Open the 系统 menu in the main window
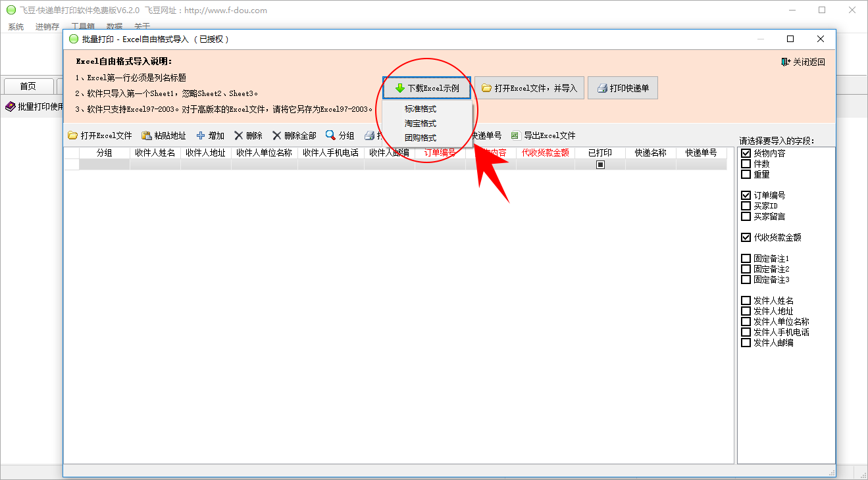This screenshot has width=868, height=480. pos(16,27)
